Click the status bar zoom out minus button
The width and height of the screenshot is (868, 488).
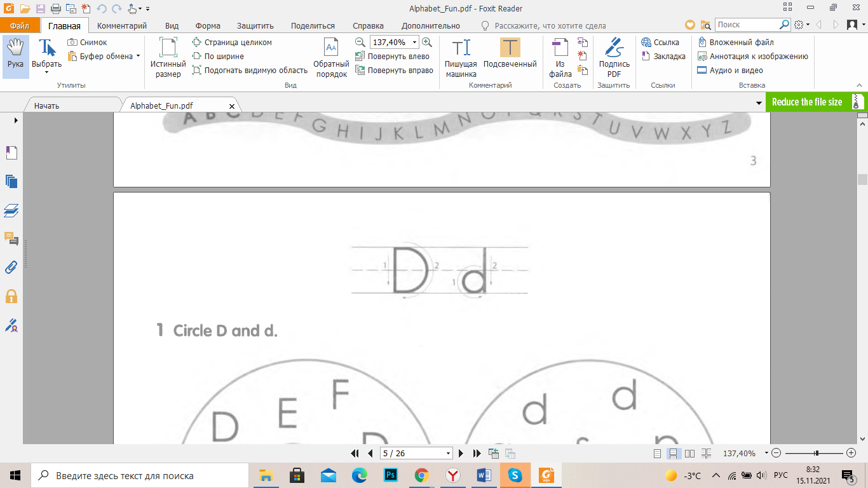[776, 453]
